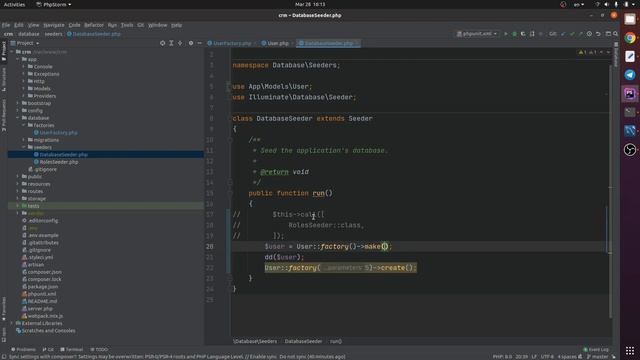Open the TODO tool window

coord(99,349)
